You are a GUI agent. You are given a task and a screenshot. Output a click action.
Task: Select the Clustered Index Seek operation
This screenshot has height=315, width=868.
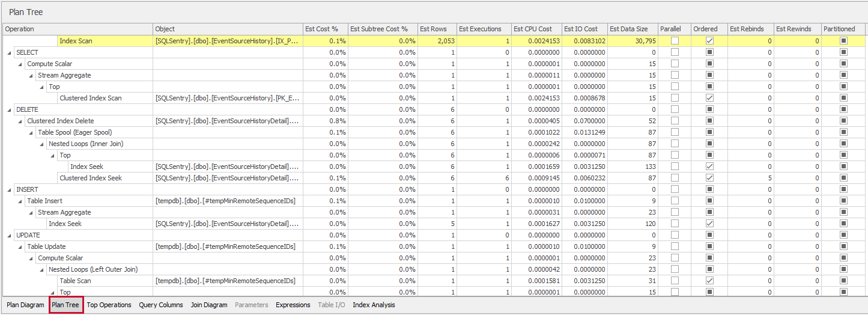(x=91, y=178)
